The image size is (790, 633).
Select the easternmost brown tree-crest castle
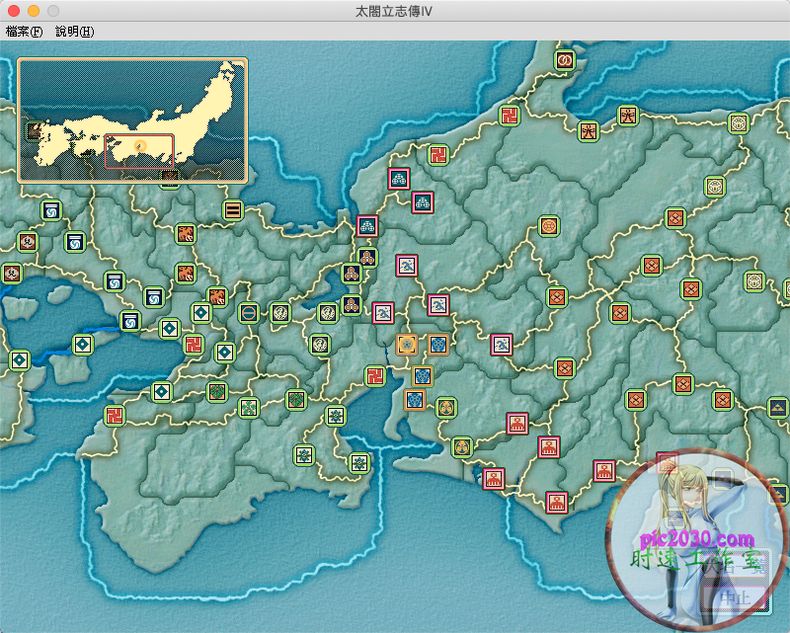coord(628,116)
